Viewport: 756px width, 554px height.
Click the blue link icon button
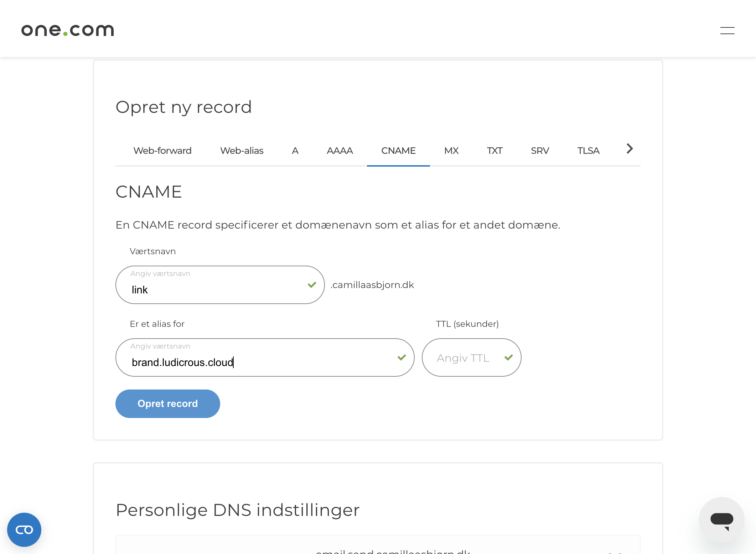tap(24, 530)
